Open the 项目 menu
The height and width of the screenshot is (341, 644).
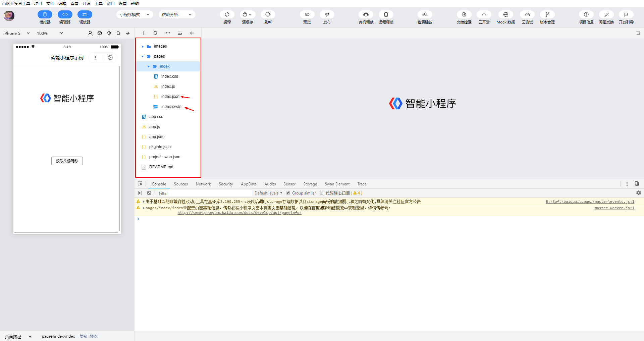click(38, 3)
